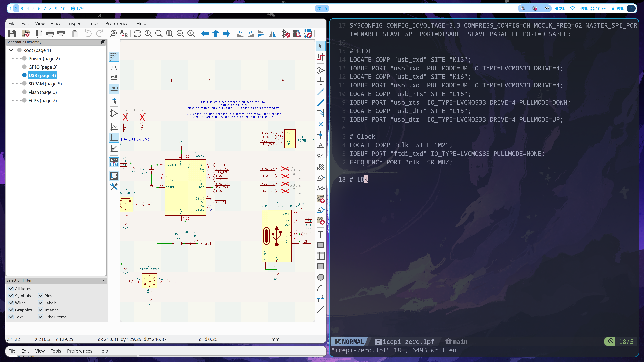Open the GPIO (page 3) sheet
The width and height of the screenshot is (644, 362).
[x=43, y=67]
